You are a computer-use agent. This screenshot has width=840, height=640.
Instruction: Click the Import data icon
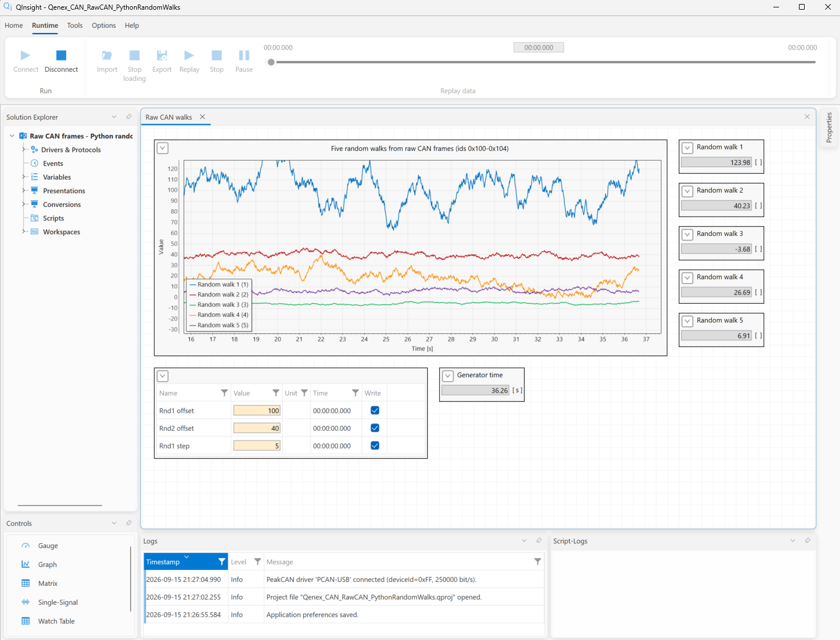tap(107, 55)
